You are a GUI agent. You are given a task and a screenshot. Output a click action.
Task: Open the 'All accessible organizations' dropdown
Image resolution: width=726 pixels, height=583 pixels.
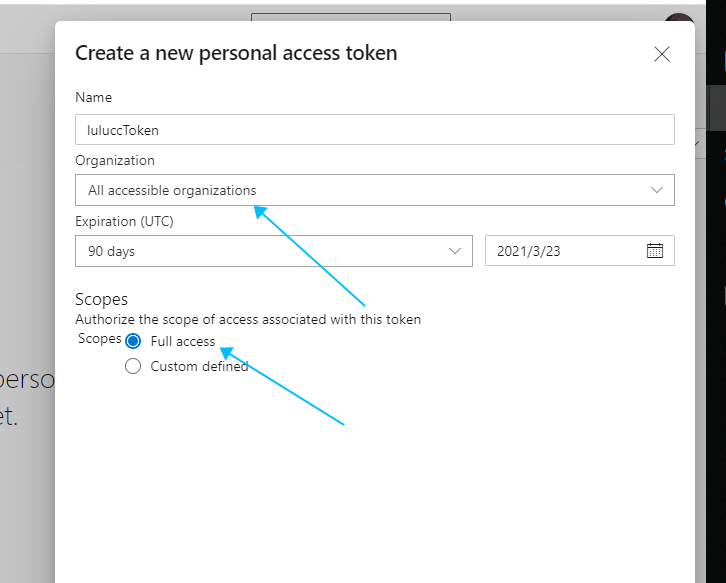(370, 190)
